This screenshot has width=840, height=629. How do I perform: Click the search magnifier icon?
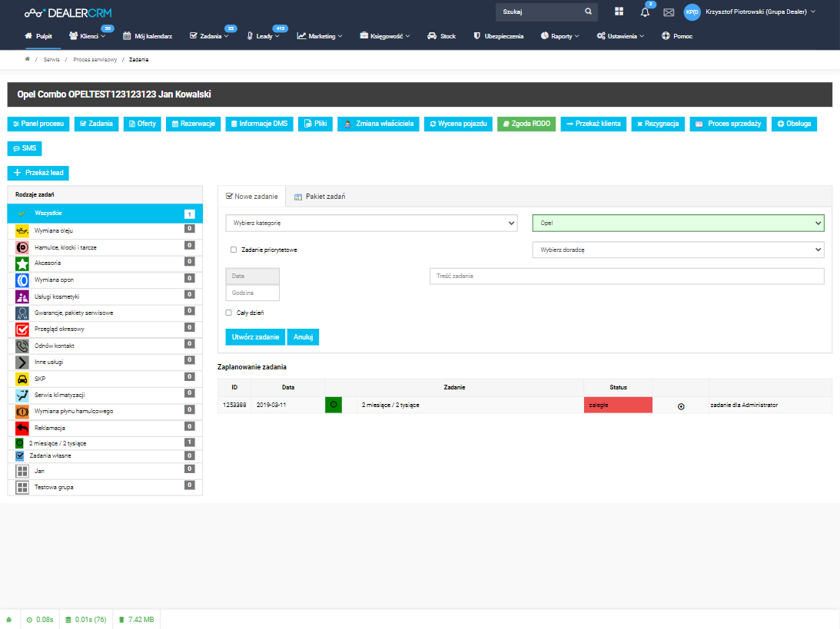[588, 12]
